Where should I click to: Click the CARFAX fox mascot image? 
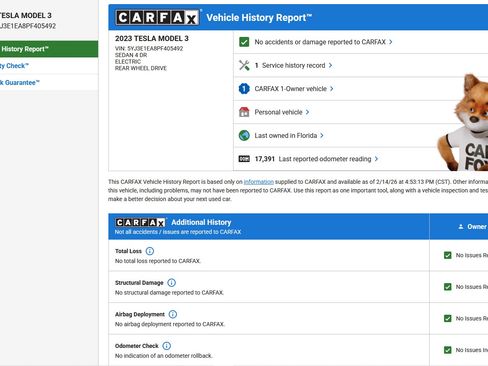[464, 123]
